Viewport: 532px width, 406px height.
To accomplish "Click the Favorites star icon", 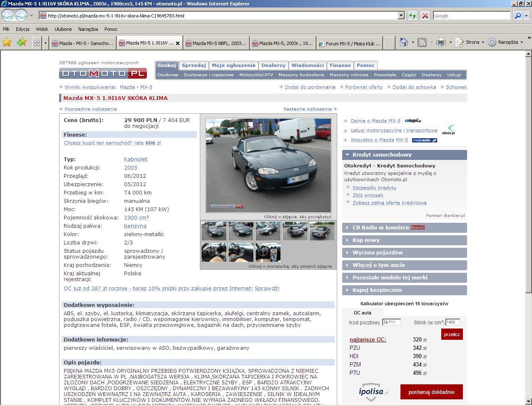I will click(7, 42).
